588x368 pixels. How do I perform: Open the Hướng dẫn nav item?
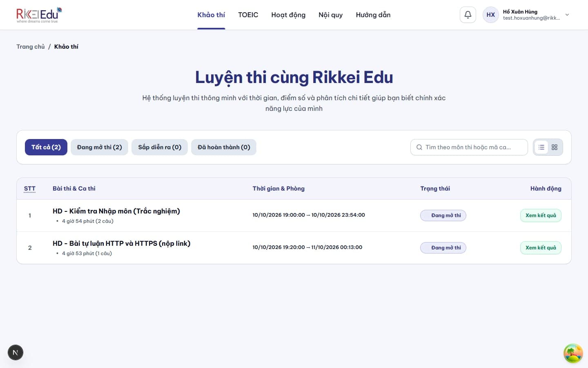[373, 15]
